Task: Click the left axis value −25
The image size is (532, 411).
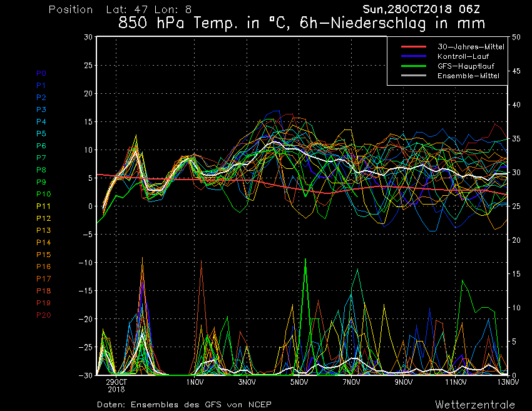Action: click(x=85, y=347)
